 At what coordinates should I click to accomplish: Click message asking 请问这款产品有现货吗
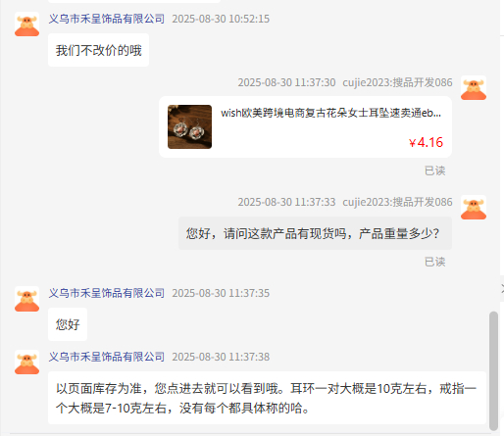[315, 233]
